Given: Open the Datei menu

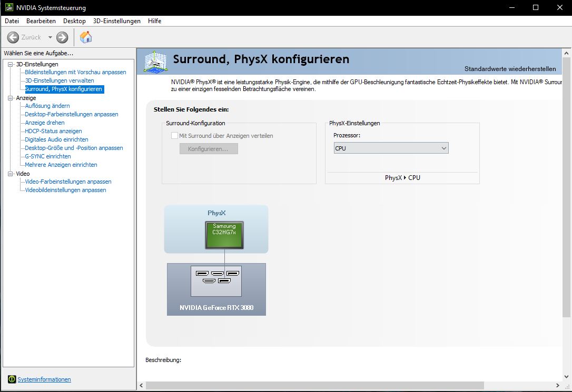Looking at the screenshot, I should [x=12, y=21].
